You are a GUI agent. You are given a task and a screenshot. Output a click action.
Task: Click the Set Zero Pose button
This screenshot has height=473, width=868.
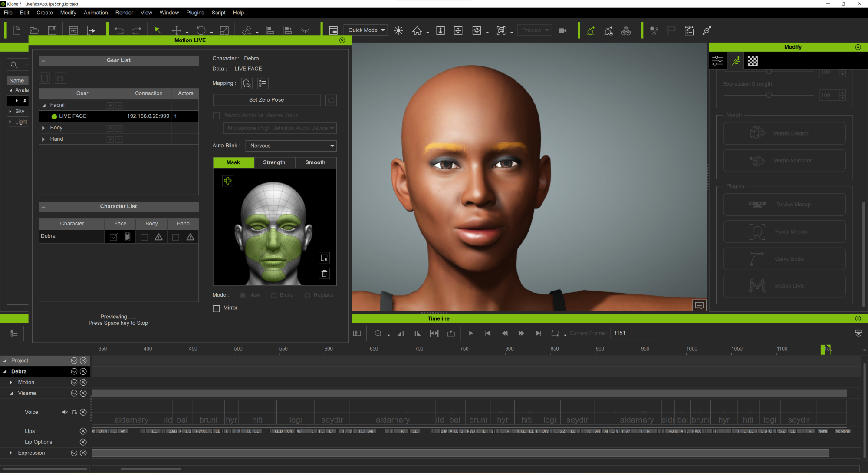click(x=266, y=100)
